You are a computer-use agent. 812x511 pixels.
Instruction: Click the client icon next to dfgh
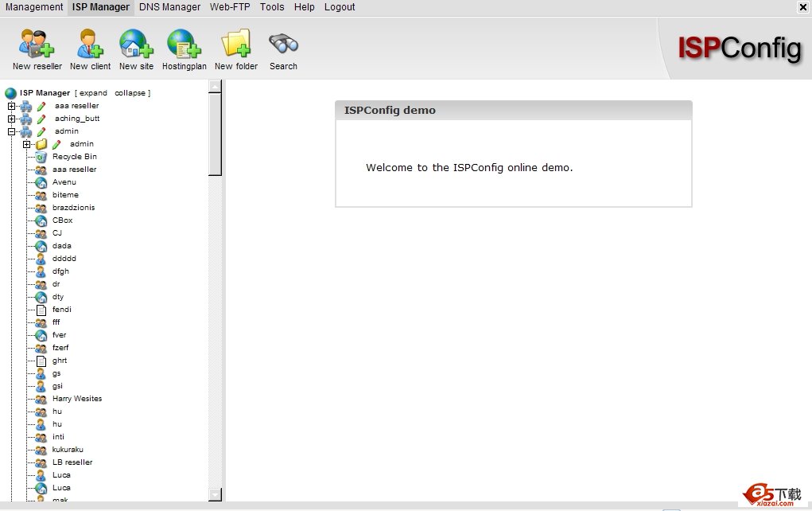coord(41,271)
